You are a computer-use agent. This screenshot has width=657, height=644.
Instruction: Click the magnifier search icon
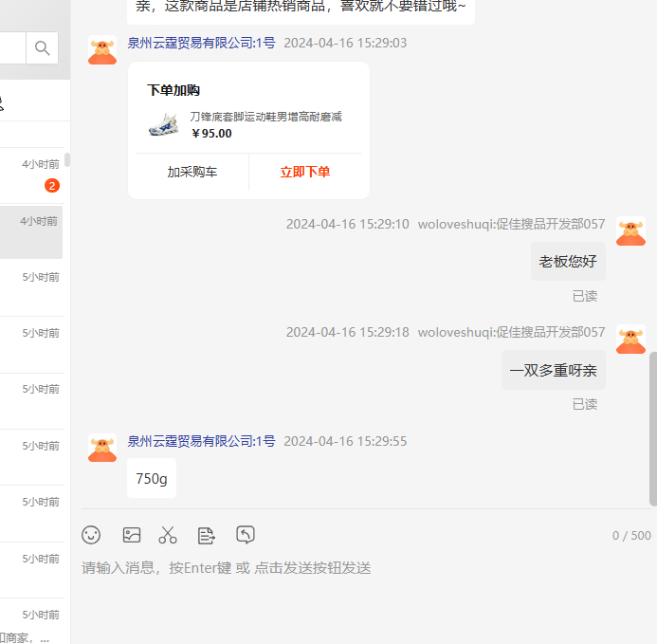42,48
